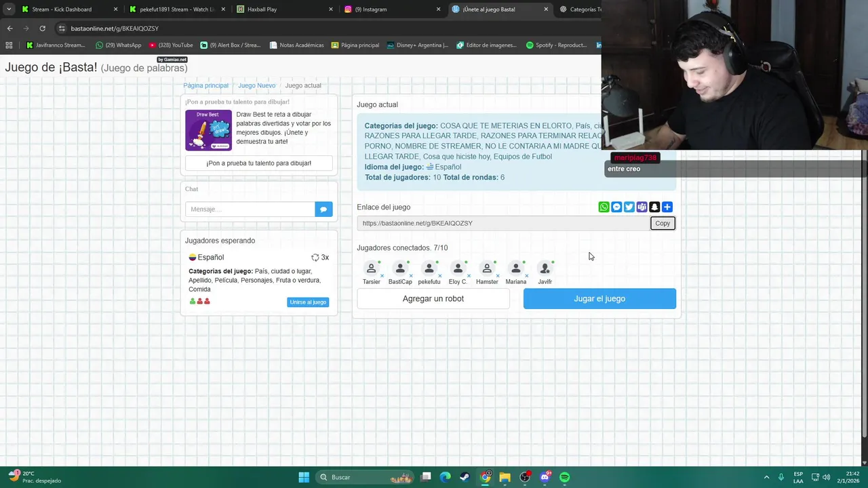This screenshot has height=488, width=868.
Task: Share game link via Snapchat icon
Action: 654,207
